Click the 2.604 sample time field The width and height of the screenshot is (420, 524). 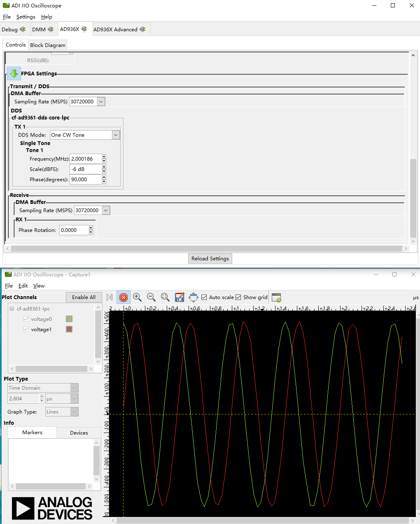[x=23, y=399]
